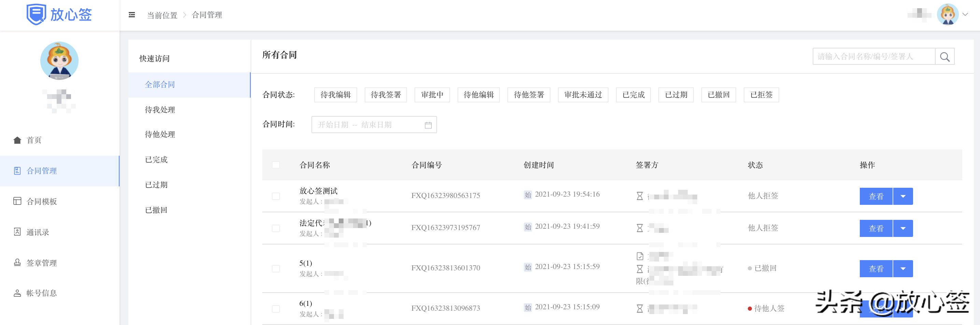Click 查看 button for FXQ16323973195767
This screenshot has height=325, width=980.
876,228
